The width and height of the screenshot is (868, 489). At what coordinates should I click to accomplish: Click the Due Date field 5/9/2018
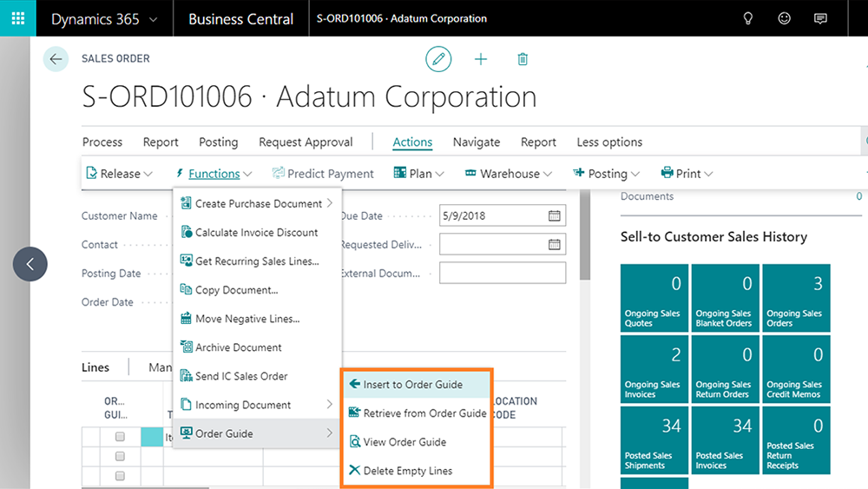(x=503, y=215)
